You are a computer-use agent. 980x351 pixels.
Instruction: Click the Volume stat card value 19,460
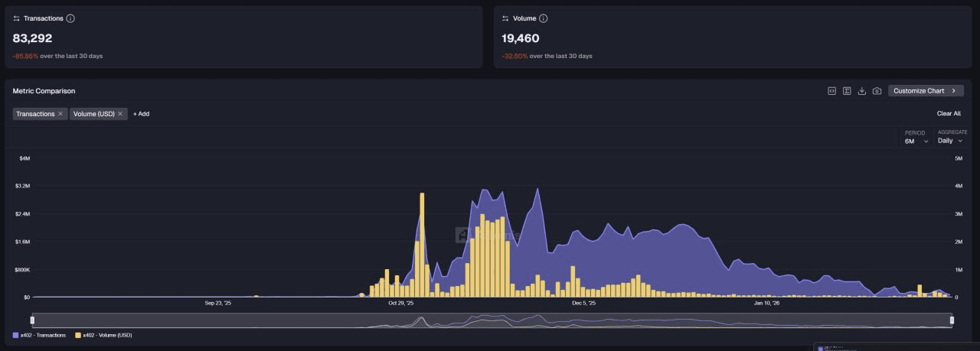(x=521, y=37)
